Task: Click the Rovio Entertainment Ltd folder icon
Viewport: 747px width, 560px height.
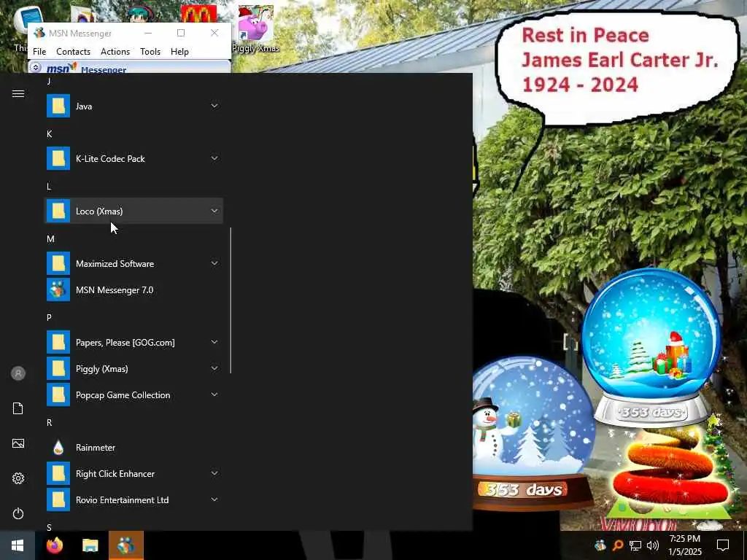Action: point(58,500)
